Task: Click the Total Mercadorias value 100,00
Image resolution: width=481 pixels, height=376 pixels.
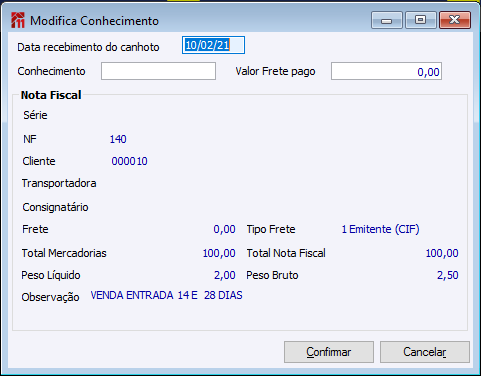Action: click(219, 253)
